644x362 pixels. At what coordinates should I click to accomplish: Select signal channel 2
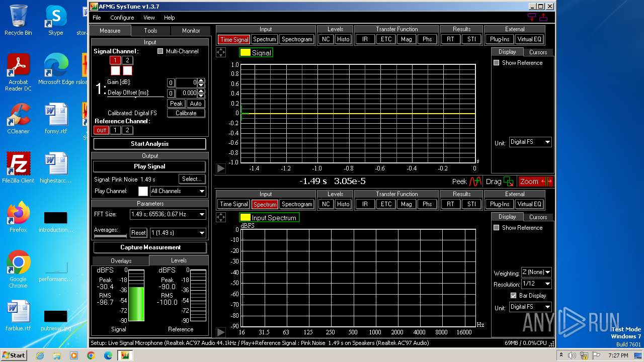click(128, 60)
